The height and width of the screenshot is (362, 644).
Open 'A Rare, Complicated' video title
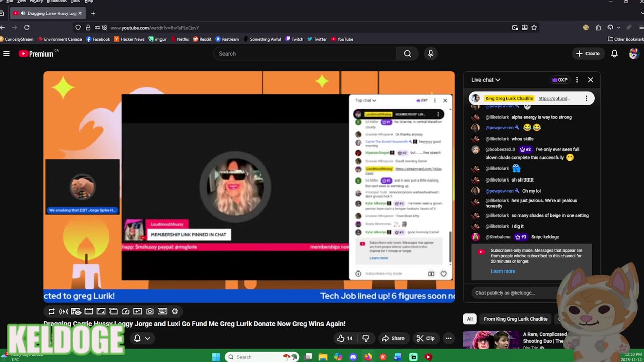coord(545,337)
